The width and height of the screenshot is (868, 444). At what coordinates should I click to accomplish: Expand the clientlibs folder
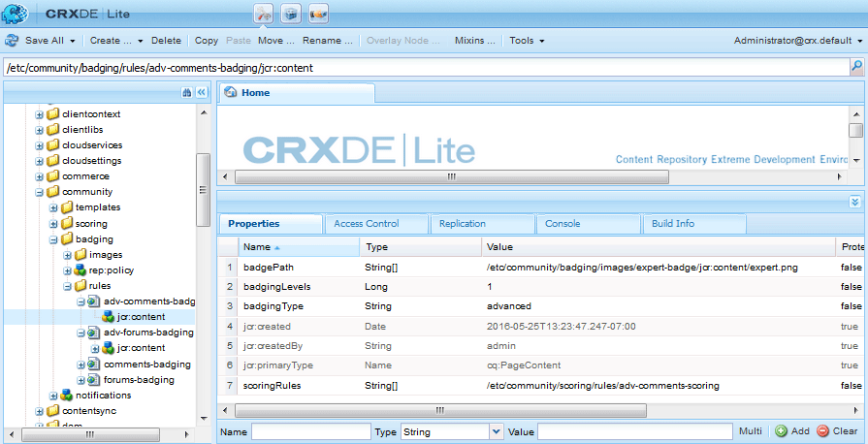click(40, 130)
